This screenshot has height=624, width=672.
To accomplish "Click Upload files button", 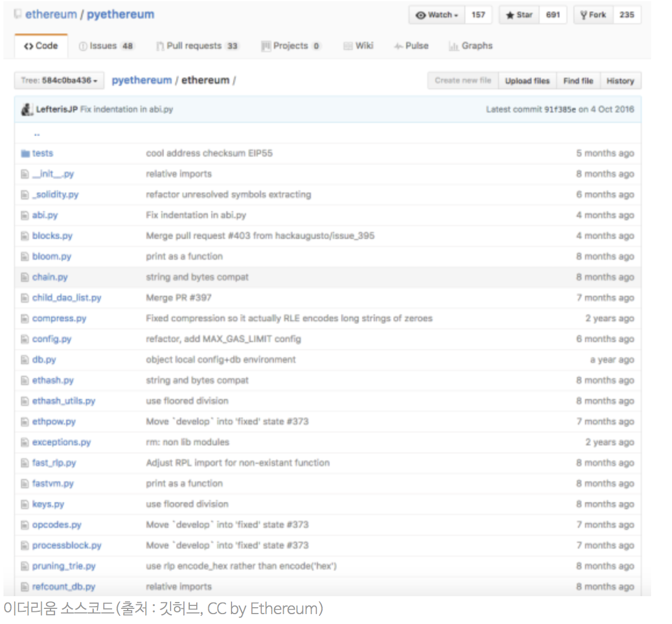I will (x=527, y=81).
